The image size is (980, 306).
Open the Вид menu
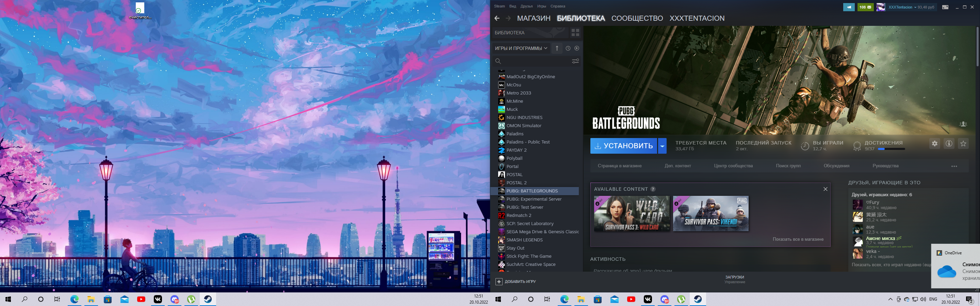pos(513,6)
